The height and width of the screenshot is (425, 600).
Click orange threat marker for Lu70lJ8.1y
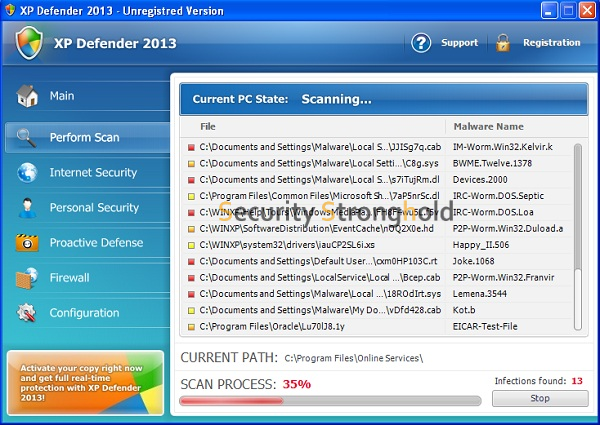[x=191, y=327]
